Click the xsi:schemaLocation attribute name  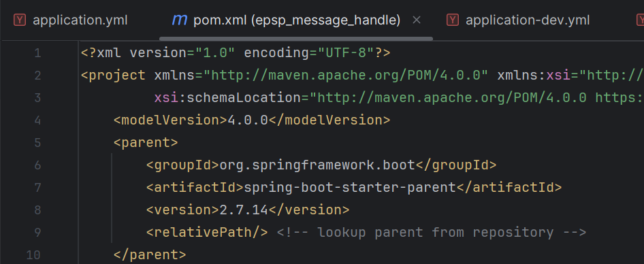tap(228, 98)
